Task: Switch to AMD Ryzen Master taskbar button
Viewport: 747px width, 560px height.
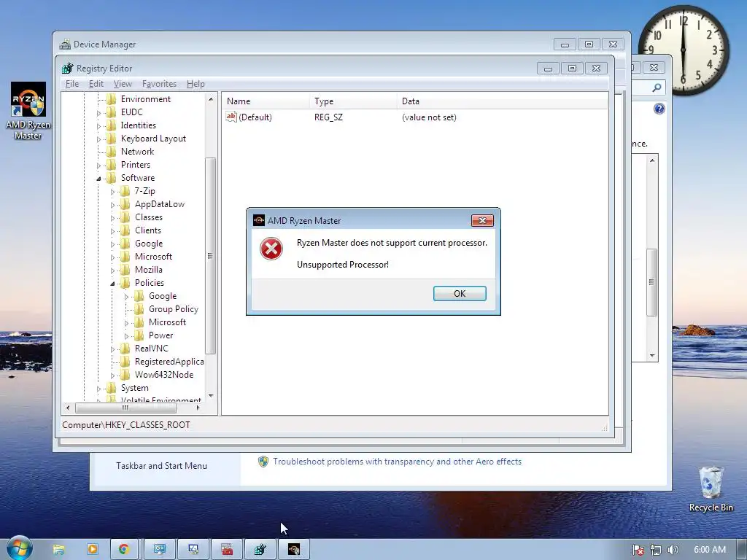Action: (294, 550)
